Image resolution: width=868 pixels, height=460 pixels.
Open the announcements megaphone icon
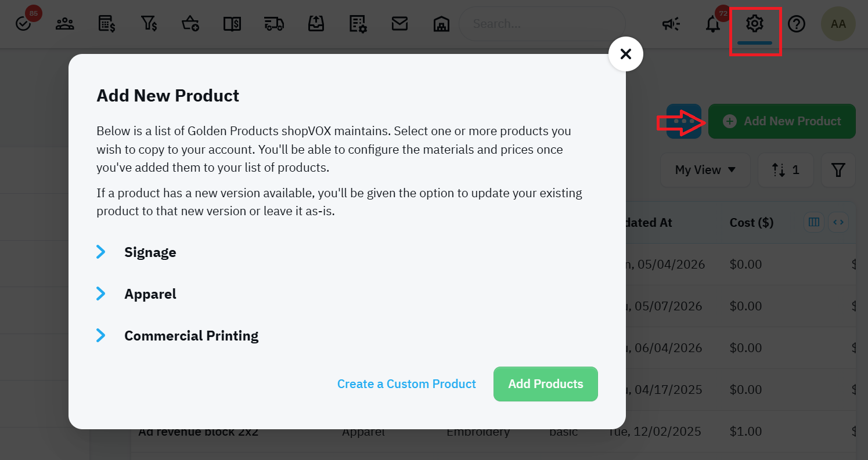[671, 24]
